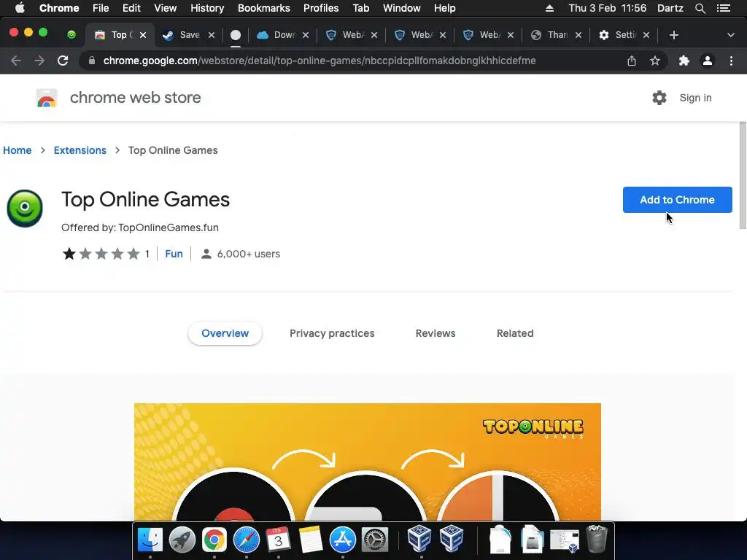Click the Spotlight search icon
The height and width of the screenshot is (560, 747).
click(700, 8)
